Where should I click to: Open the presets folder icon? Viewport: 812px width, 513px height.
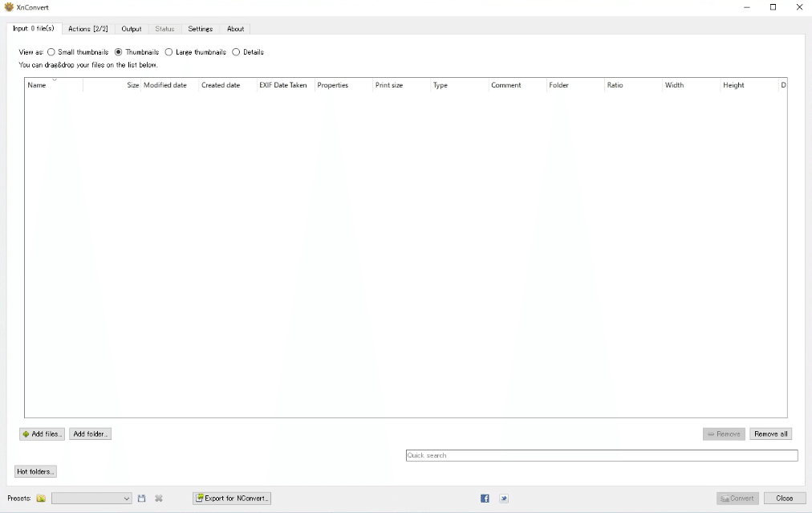[x=41, y=499]
